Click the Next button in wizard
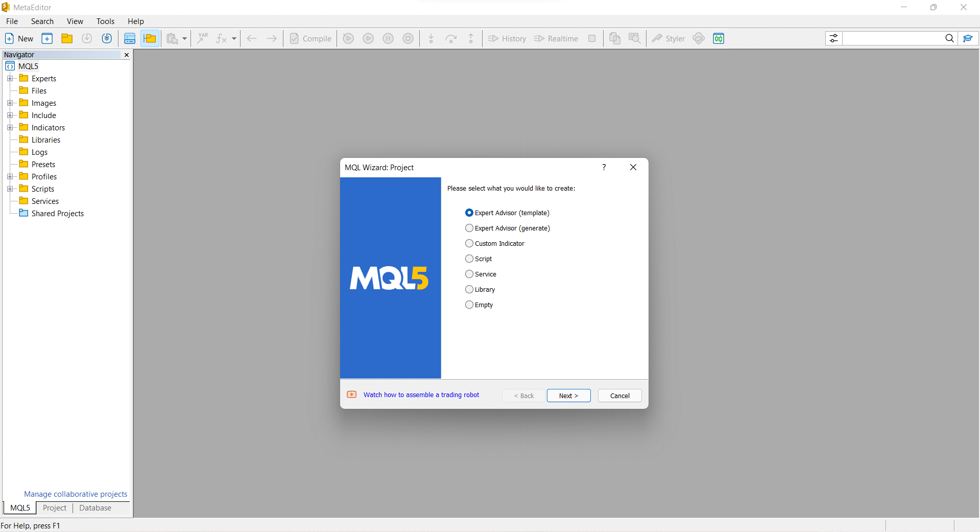This screenshot has width=980, height=532. point(568,396)
